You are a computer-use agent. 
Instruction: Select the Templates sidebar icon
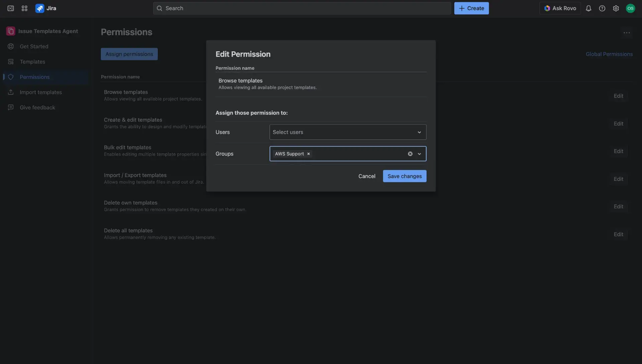(11, 61)
